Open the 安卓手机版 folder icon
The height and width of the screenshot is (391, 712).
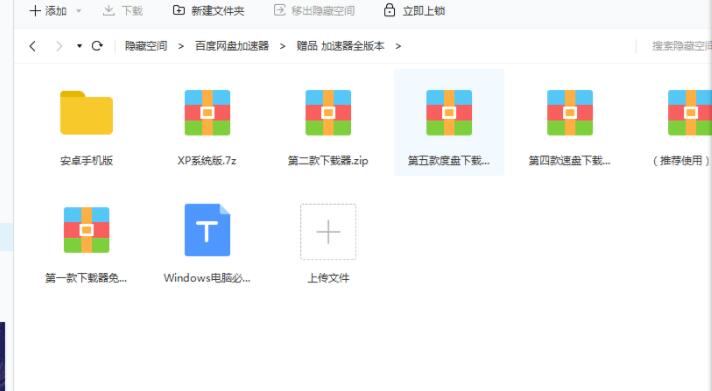coord(86,113)
